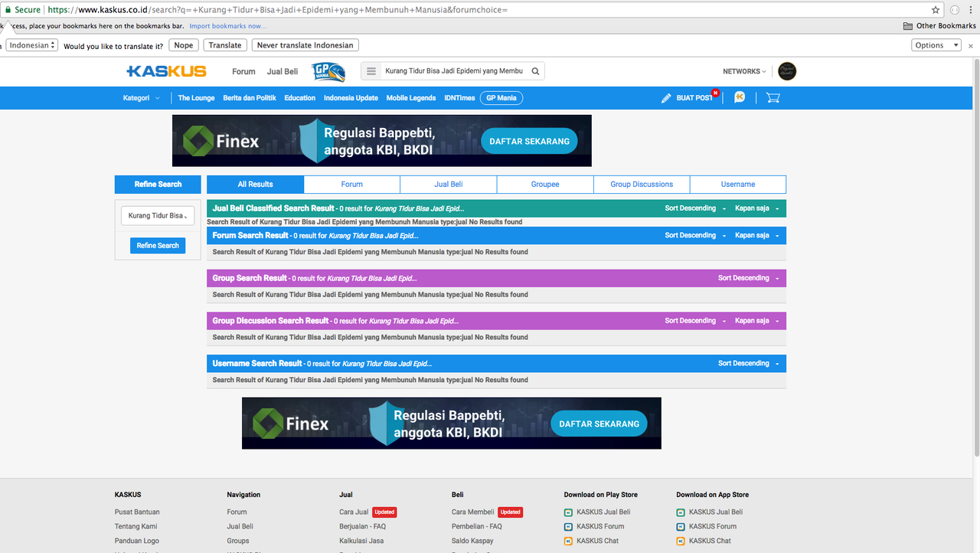Open Indonesia Update
The width and height of the screenshot is (980, 553).
click(351, 98)
